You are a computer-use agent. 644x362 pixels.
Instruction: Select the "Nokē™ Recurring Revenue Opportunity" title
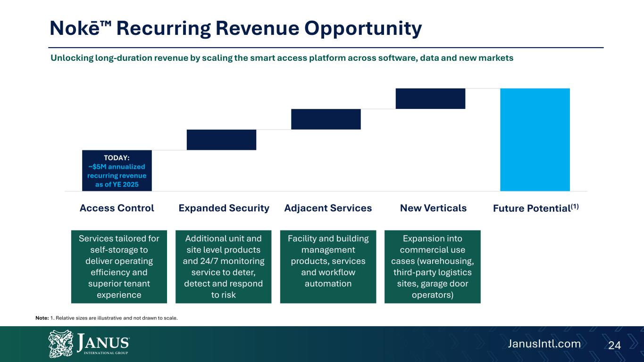236,29
